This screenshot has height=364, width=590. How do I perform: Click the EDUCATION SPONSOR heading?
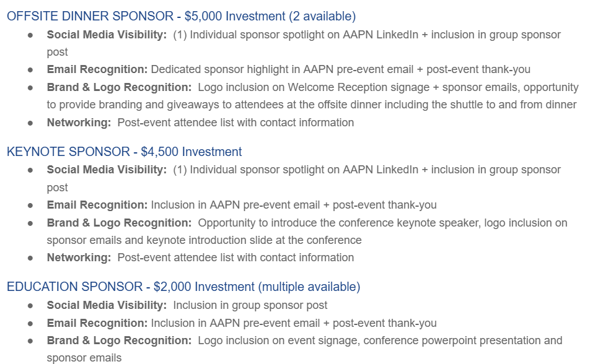[74, 287]
